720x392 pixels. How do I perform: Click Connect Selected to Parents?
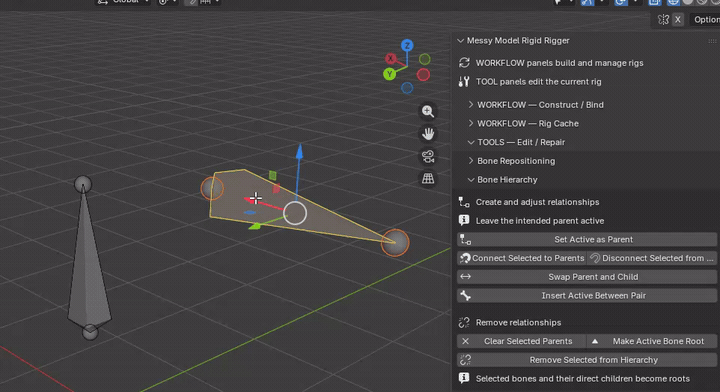coord(522,258)
